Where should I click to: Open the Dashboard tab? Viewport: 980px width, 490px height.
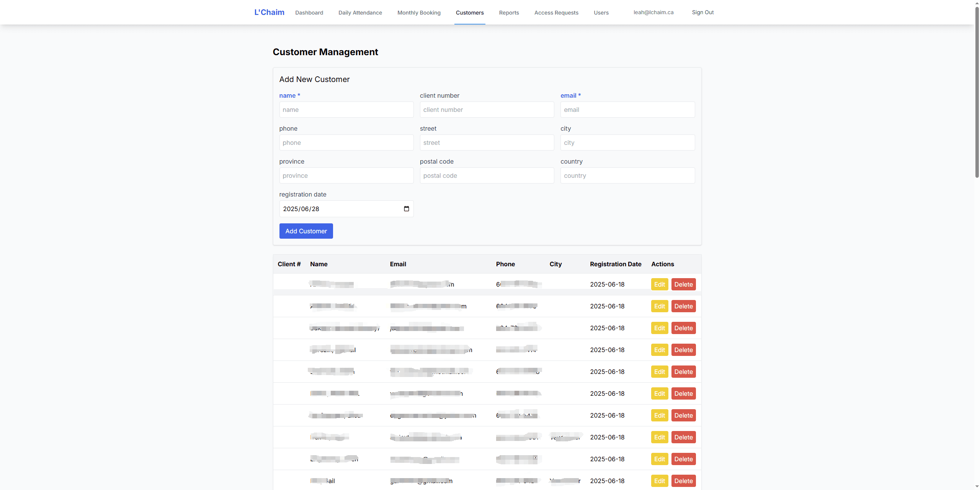[309, 13]
